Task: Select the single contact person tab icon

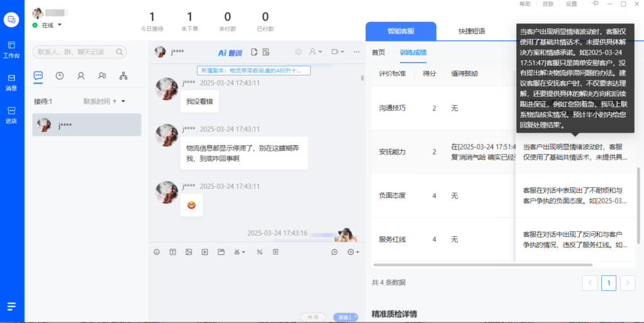Action: click(x=81, y=75)
